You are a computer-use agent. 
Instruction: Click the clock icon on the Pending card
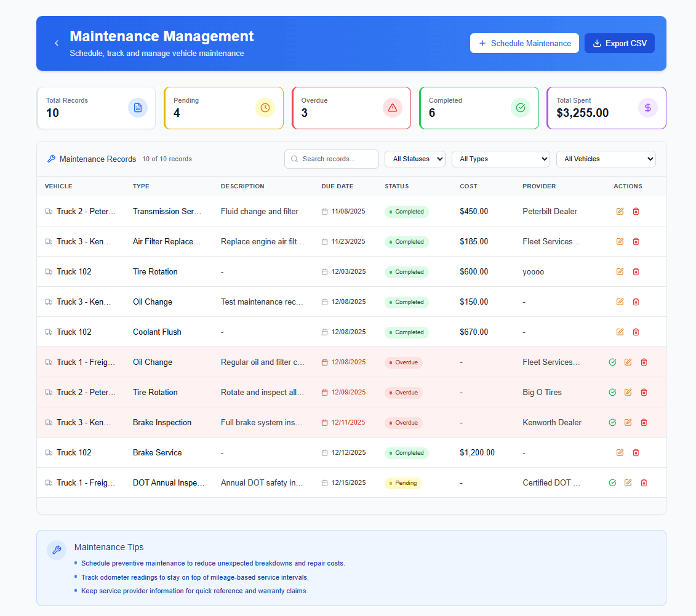(265, 108)
